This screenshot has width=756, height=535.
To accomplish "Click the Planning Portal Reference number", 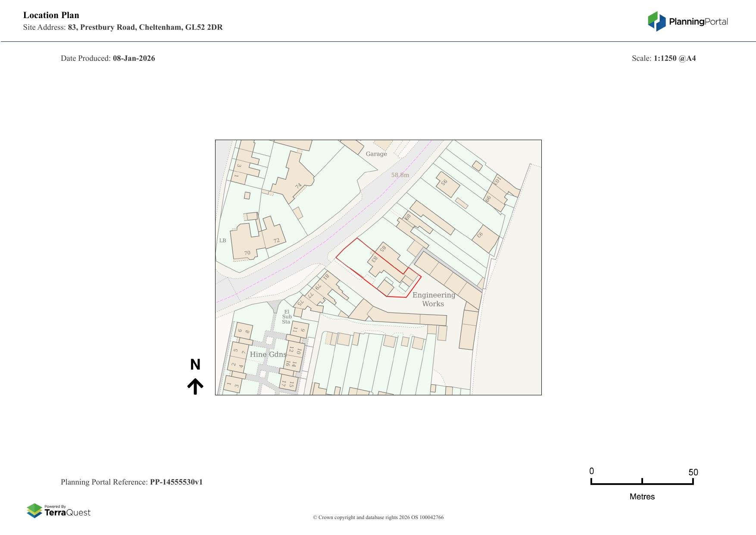I will tap(176, 482).
